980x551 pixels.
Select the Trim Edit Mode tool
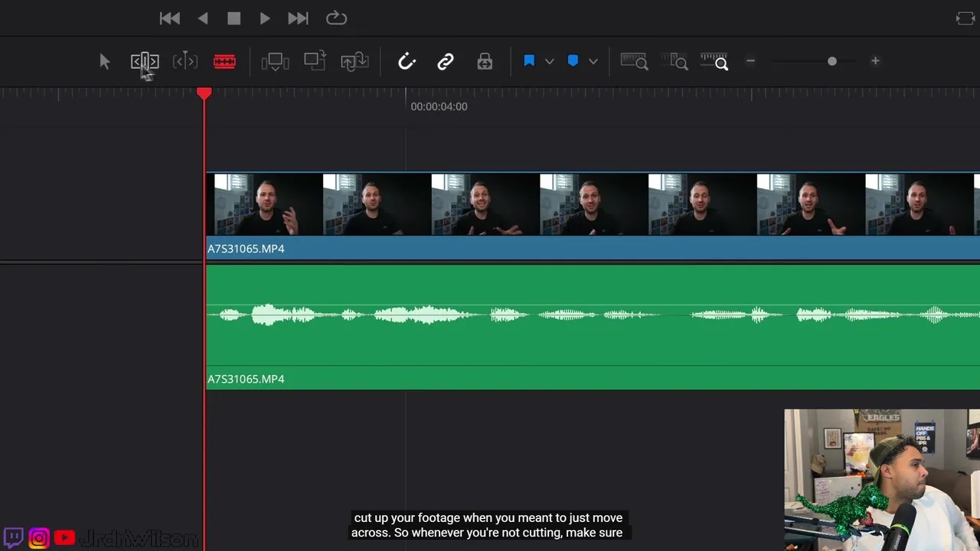[145, 61]
